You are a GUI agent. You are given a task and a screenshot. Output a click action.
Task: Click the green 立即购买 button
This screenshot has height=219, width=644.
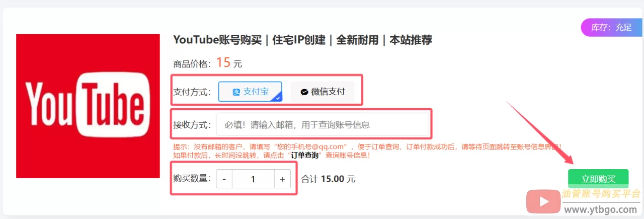click(x=598, y=179)
